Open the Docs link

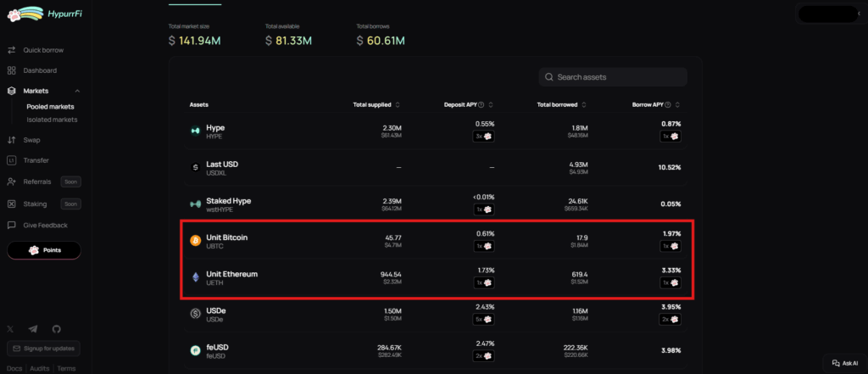[14, 368]
